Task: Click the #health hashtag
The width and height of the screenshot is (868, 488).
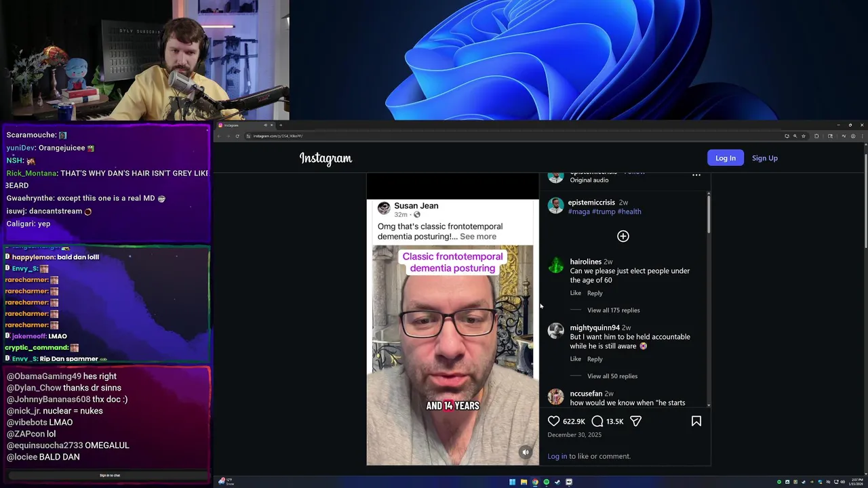Action: [629, 211]
